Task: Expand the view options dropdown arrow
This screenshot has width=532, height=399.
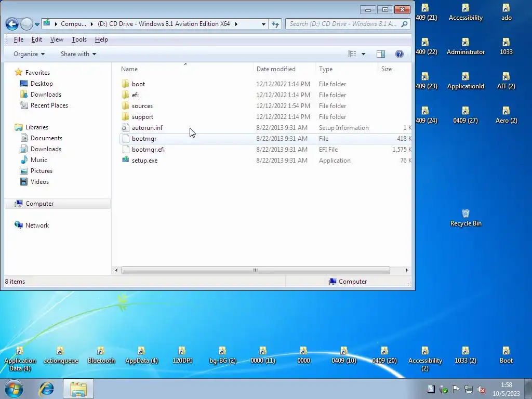Action: (363, 54)
